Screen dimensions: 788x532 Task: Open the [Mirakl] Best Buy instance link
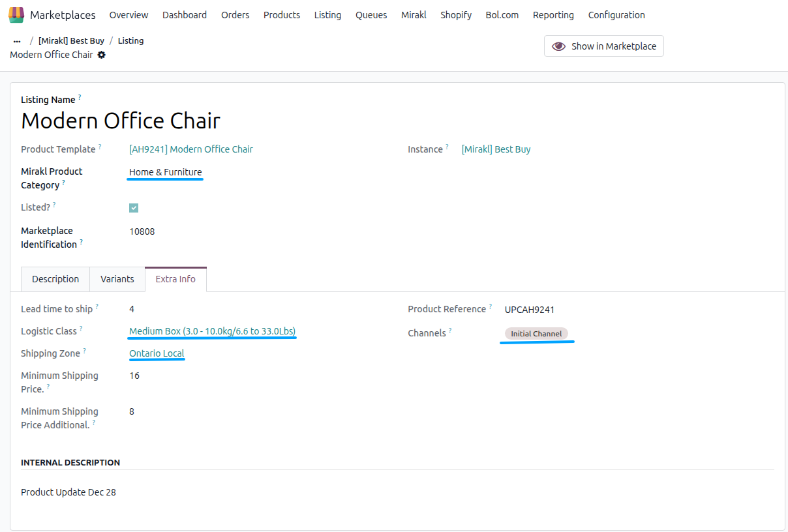coord(496,149)
